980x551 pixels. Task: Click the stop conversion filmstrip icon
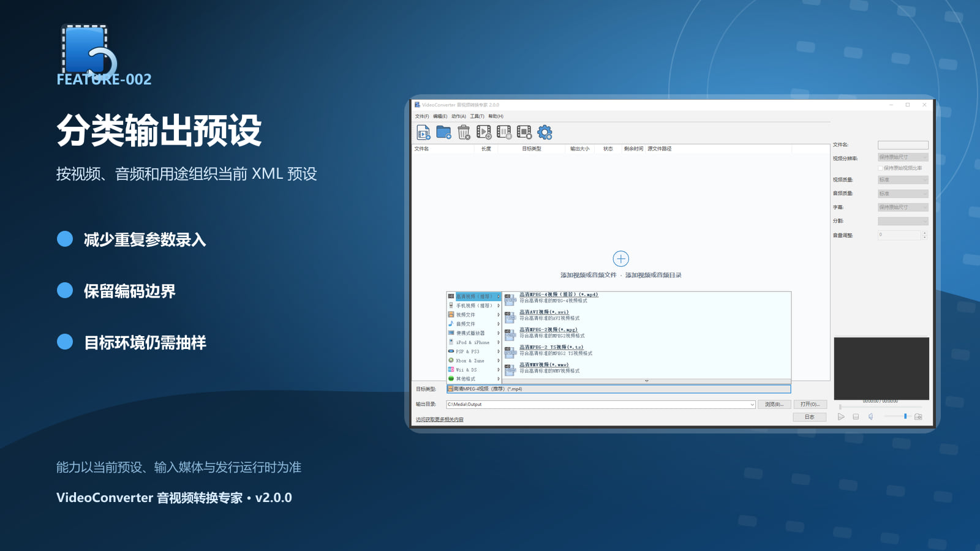[524, 132]
